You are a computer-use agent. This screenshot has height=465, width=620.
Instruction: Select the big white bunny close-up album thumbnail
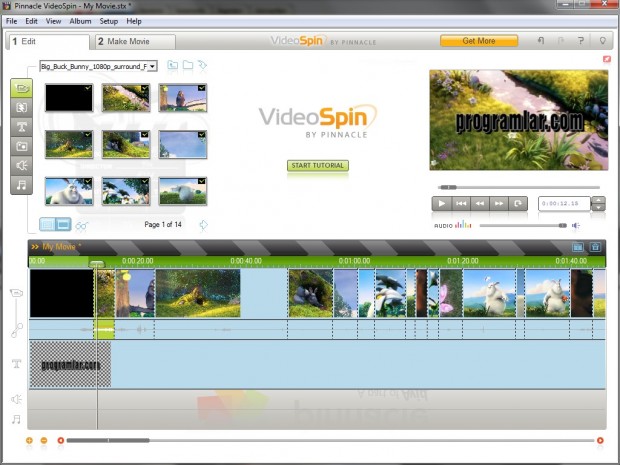pos(69,191)
